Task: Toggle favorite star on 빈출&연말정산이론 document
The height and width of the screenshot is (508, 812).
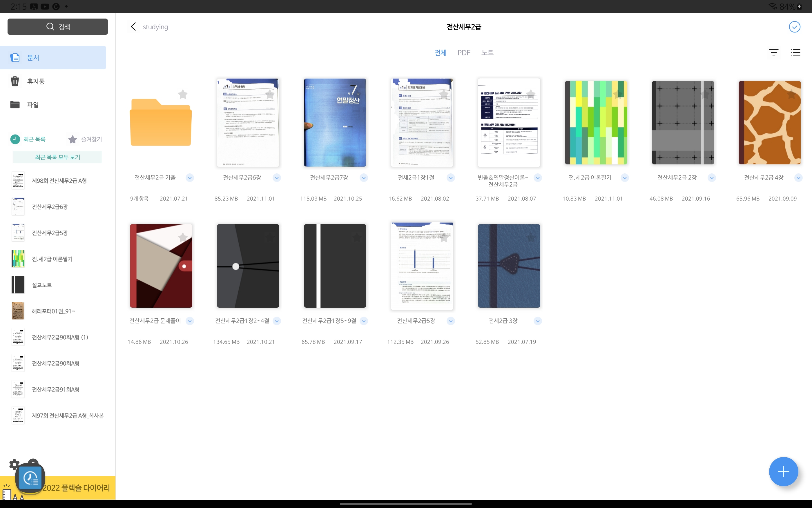Action: (531, 95)
